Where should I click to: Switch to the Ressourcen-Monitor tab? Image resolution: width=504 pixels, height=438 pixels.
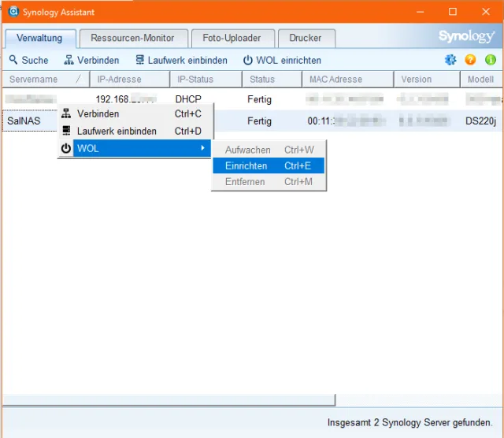point(132,38)
